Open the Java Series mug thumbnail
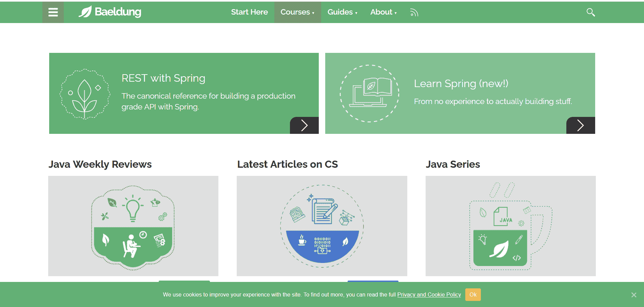The width and height of the screenshot is (644, 307). (510, 226)
